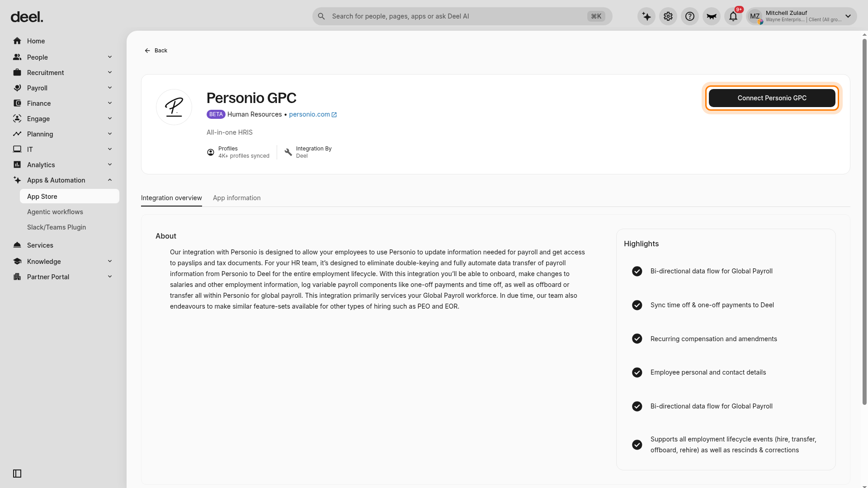Screen dimensions: 868x488
Task: Click 'Recurring compensation and amendments' highlight
Action: coord(714,339)
